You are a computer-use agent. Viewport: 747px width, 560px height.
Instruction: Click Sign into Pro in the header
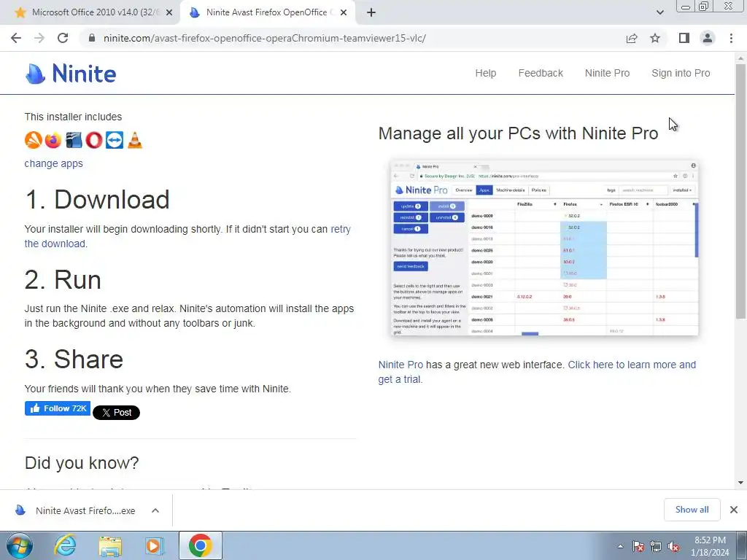coord(681,74)
